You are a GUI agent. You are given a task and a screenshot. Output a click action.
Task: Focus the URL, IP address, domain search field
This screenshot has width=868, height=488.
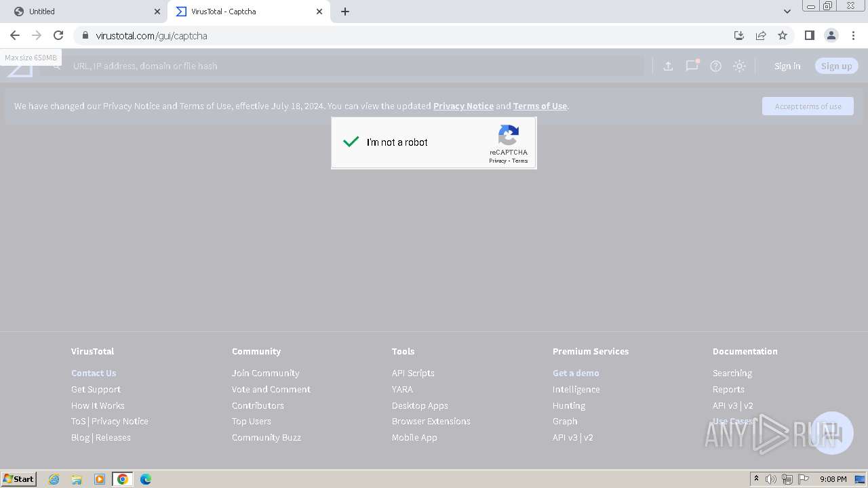click(x=356, y=66)
